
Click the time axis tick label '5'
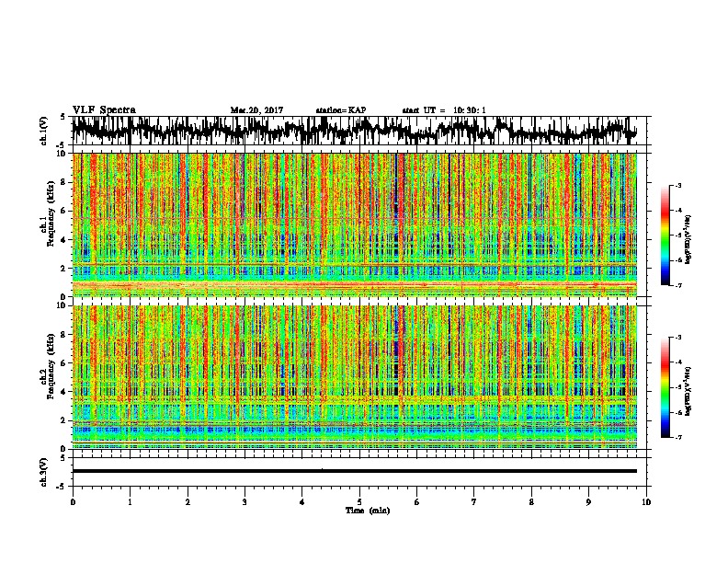coord(359,502)
